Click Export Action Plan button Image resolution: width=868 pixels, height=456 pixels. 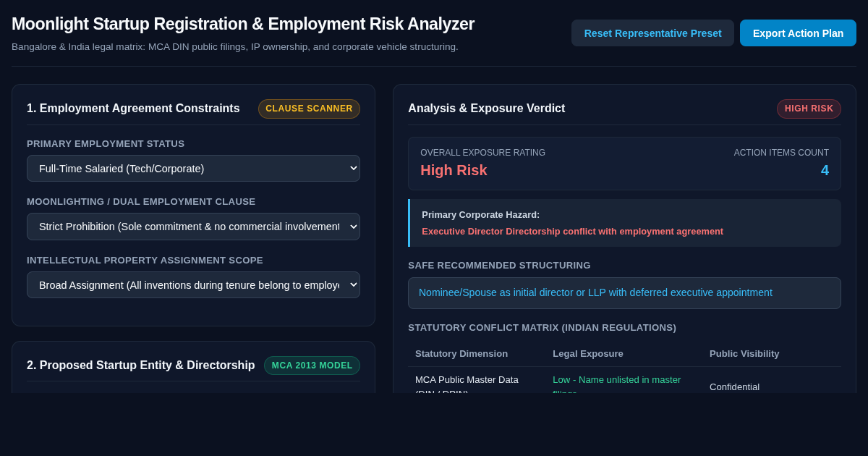(798, 33)
